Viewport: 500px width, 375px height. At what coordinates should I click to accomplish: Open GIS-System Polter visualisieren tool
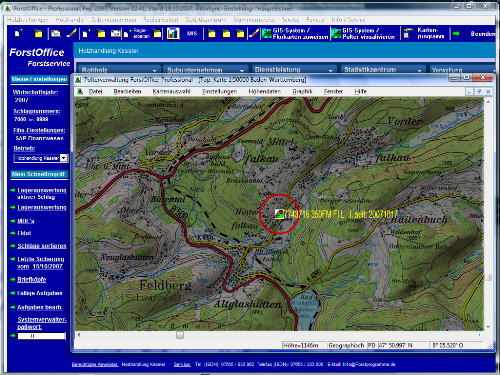point(363,34)
